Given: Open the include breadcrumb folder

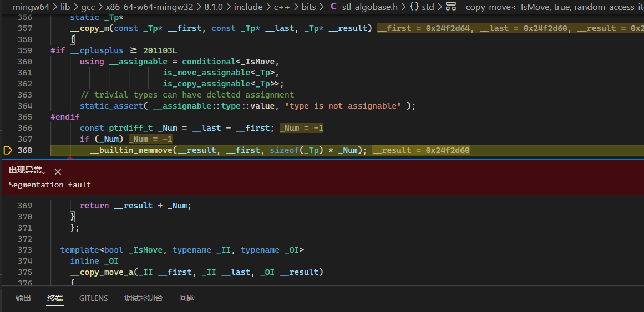Looking at the screenshot, I should [x=249, y=7].
